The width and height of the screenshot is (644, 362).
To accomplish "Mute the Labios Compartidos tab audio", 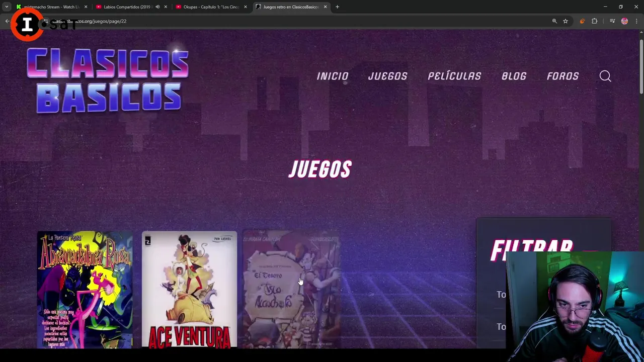I will 157,7.
